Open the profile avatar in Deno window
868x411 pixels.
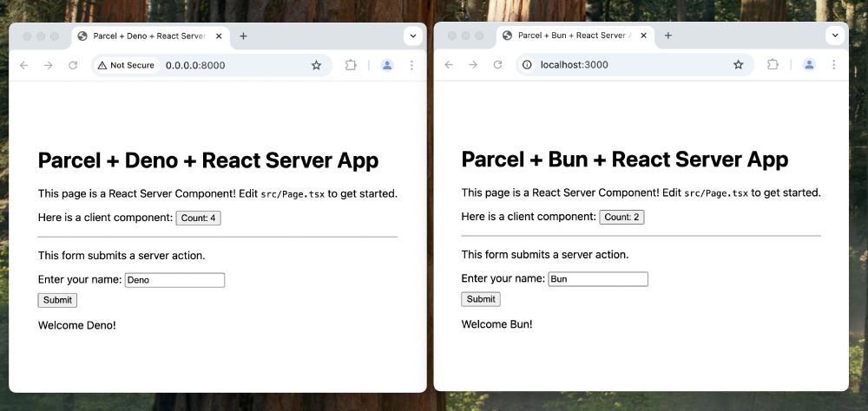387,65
